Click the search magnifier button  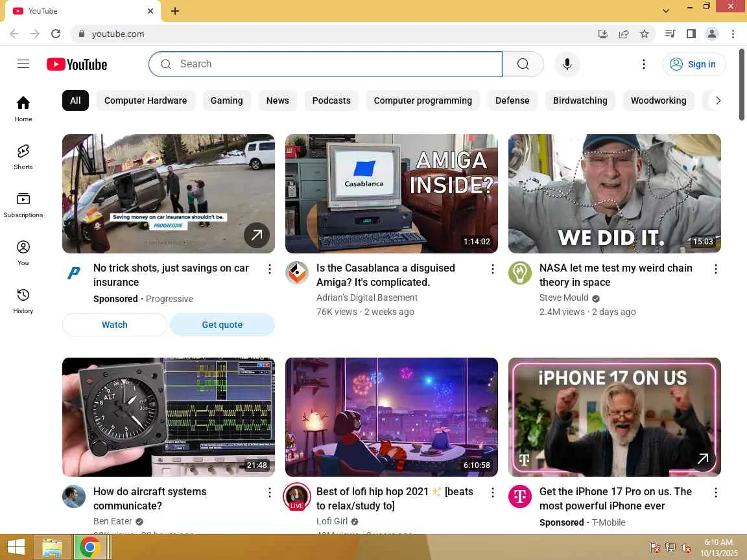[x=523, y=64]
